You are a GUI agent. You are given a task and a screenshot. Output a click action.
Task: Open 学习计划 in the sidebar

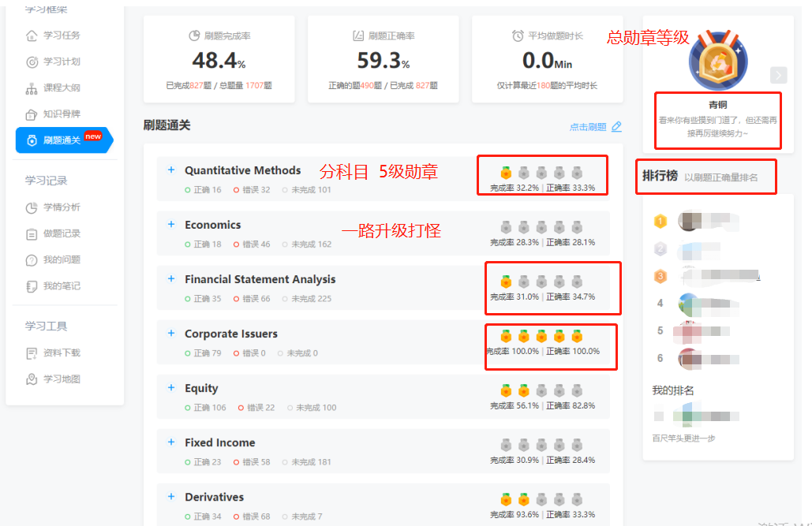click(53, 62)
